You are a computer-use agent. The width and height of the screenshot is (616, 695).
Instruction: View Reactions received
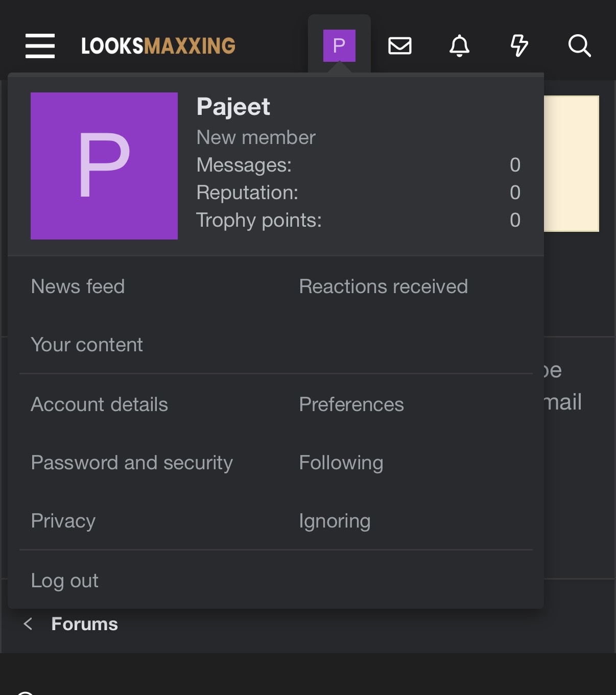click(x=383, y=286)
